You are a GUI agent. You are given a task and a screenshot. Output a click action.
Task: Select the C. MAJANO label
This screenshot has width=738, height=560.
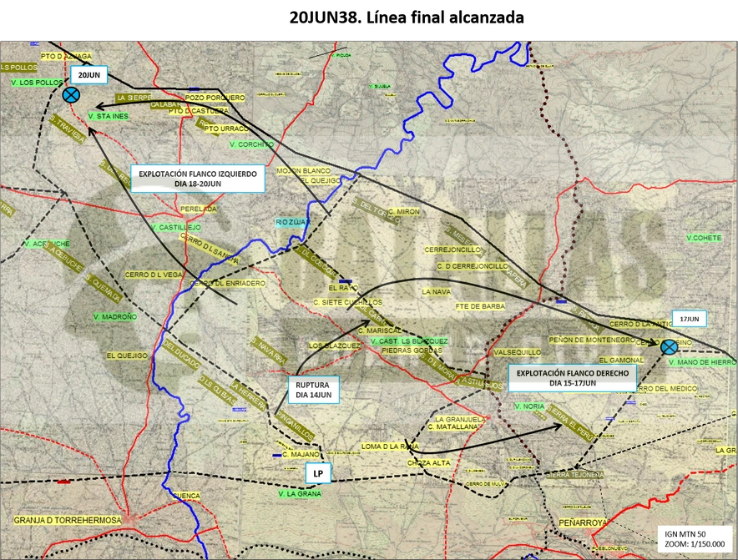pyautogui.click(x=301, y=454)
